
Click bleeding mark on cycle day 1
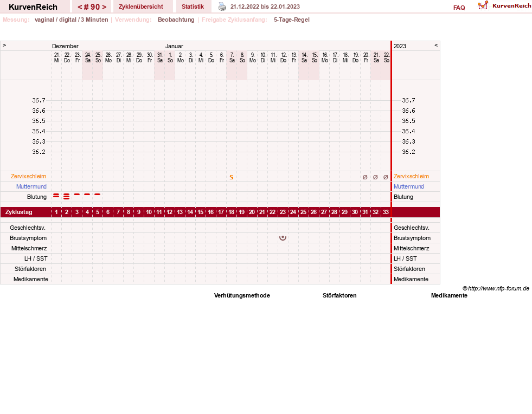(x=56, y=195)
